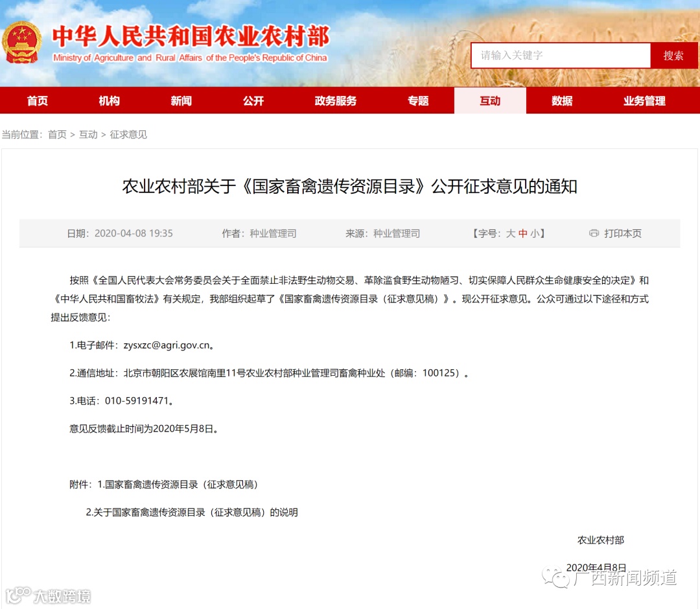Open the 新闻 navigation tab
Viewport: 700px width, 609px height.
click(x=181, y=101)
